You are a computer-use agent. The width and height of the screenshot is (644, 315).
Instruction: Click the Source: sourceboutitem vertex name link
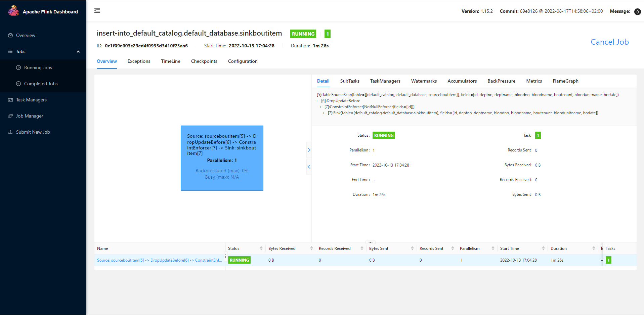click(x=160, y=260)
